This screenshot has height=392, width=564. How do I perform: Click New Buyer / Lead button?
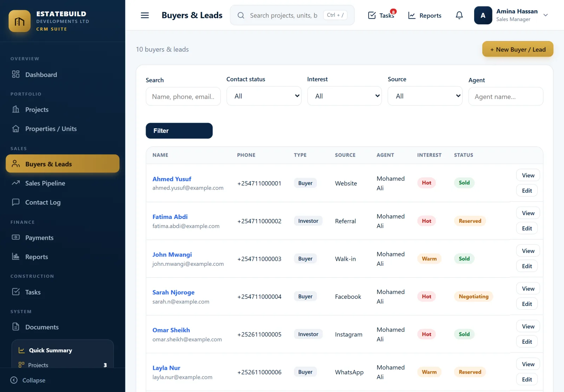click(517, 49)
